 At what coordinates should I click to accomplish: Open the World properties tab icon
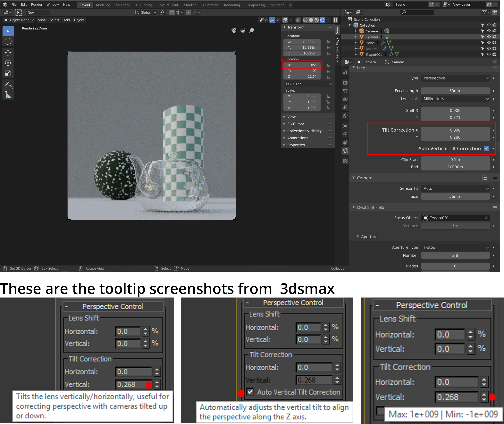tap(345, 116)
